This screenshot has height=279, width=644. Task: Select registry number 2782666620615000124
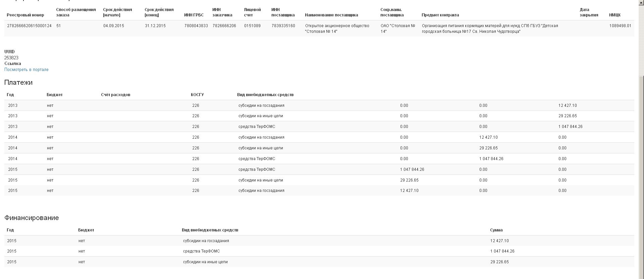(x=29, y=26)
